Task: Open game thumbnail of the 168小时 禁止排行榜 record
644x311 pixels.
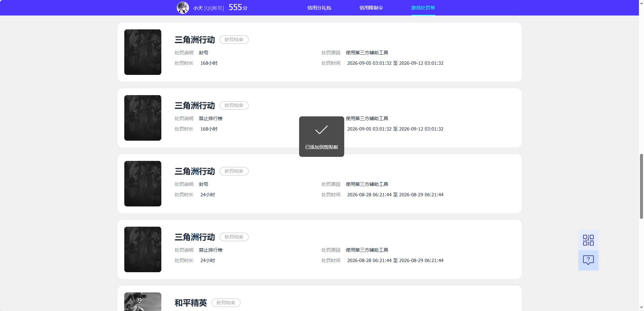Action: (x=143, y=118)
